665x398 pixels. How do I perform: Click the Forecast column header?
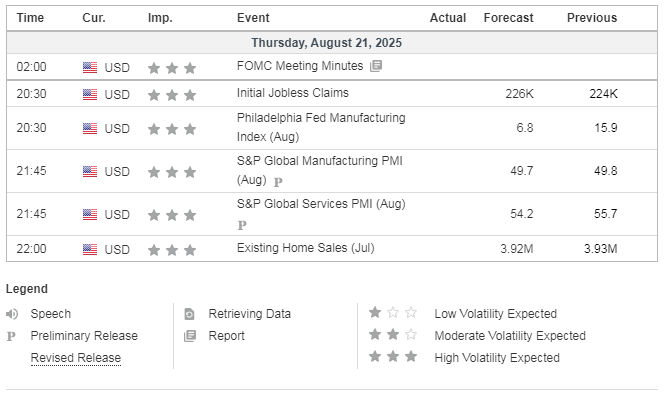click(x=509, y=18)
